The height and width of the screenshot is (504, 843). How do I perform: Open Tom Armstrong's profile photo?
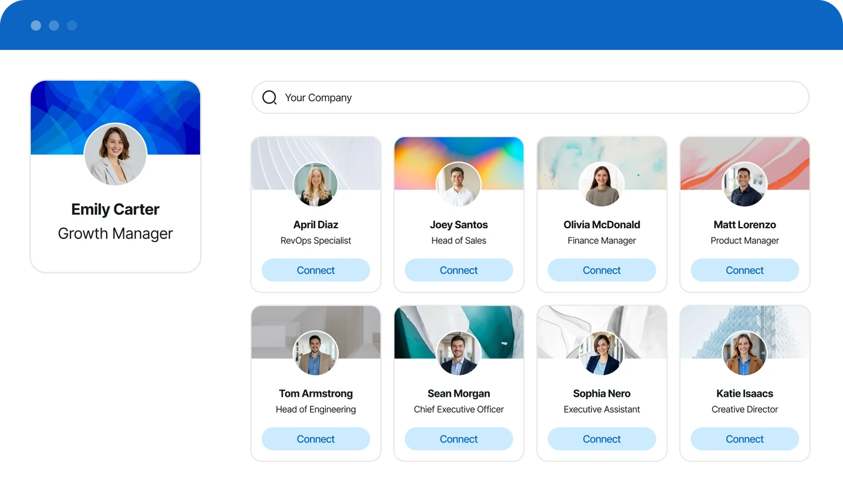click(x=316, y=353)
